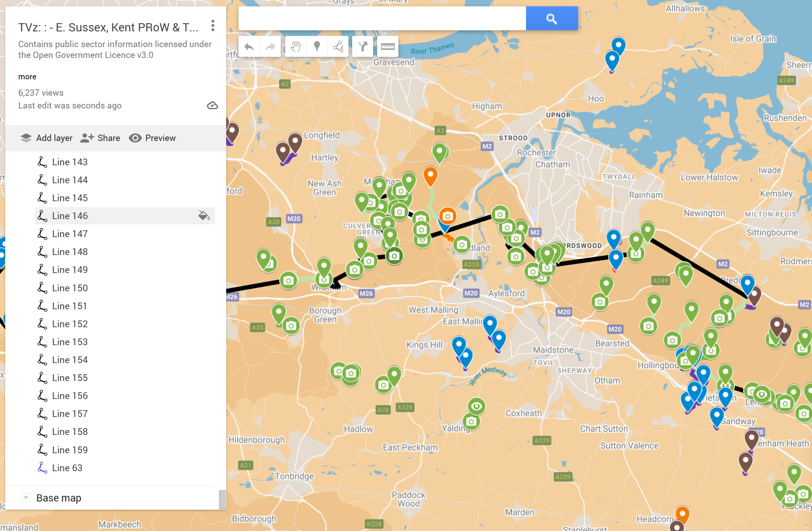Screen dimensions: 812x531
Task: Click the Share button
Action: (100, 138)
